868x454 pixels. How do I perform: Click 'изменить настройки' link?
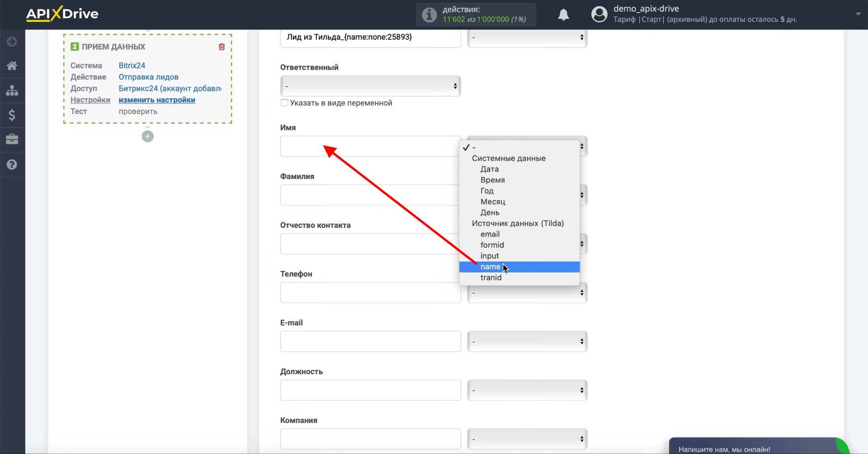pos(157,100)
